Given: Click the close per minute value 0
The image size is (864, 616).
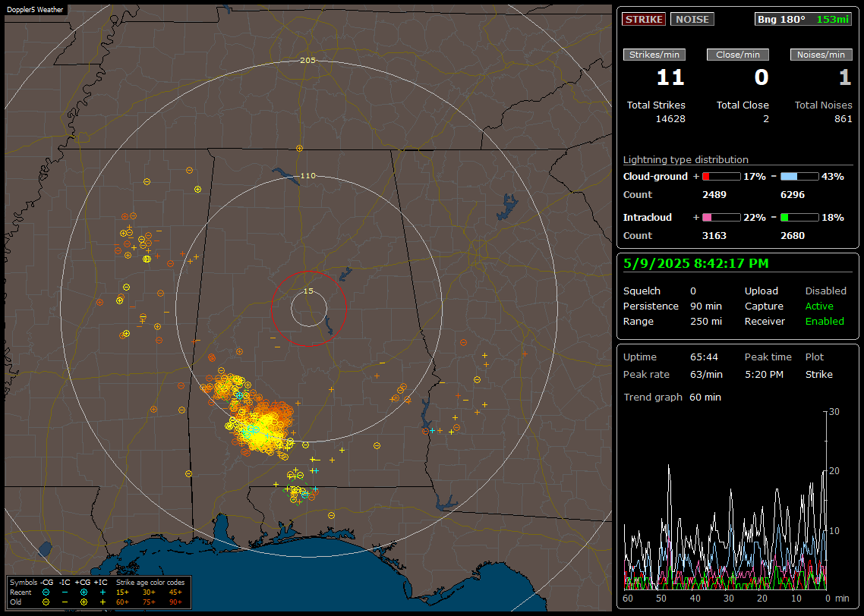Looking at the screenshot, I should (762, 77).
